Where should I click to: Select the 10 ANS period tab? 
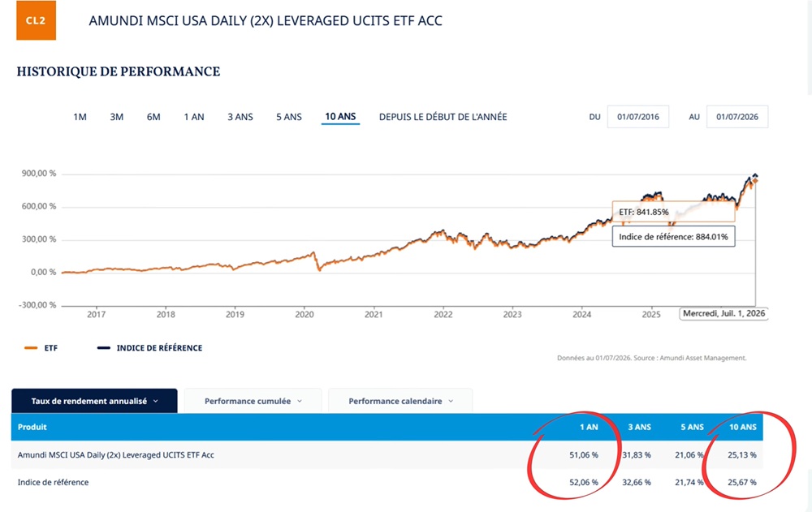click(x=340, y=117)
